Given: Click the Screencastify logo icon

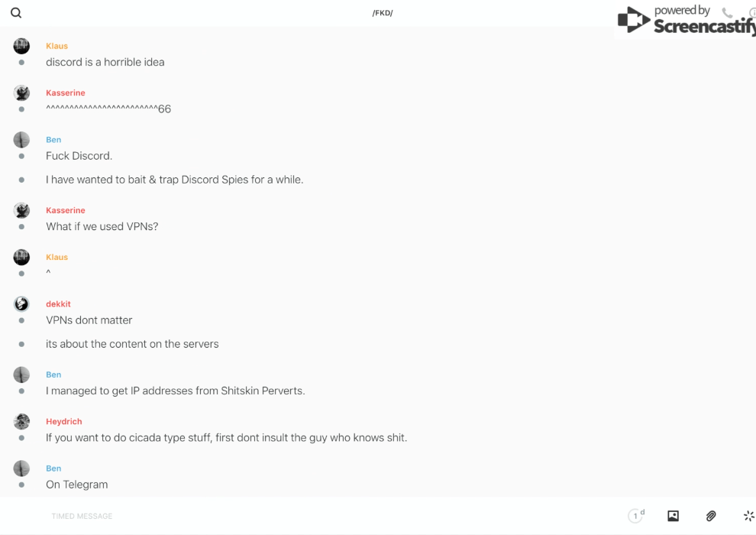Looking at the screenshot, I should tap(634, 20).
